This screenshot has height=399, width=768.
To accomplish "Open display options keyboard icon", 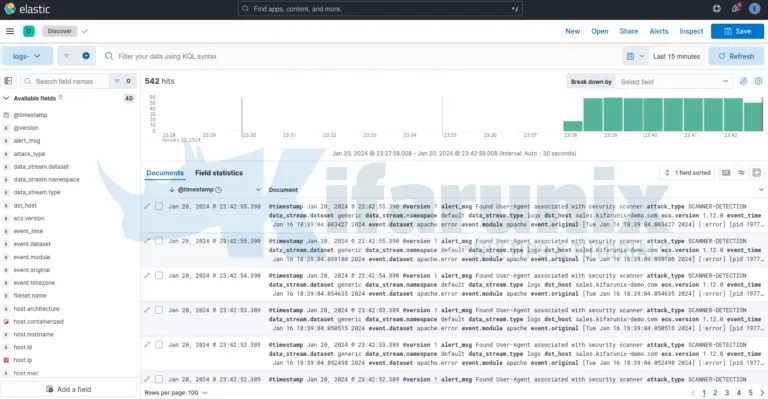I will point(726,172).
